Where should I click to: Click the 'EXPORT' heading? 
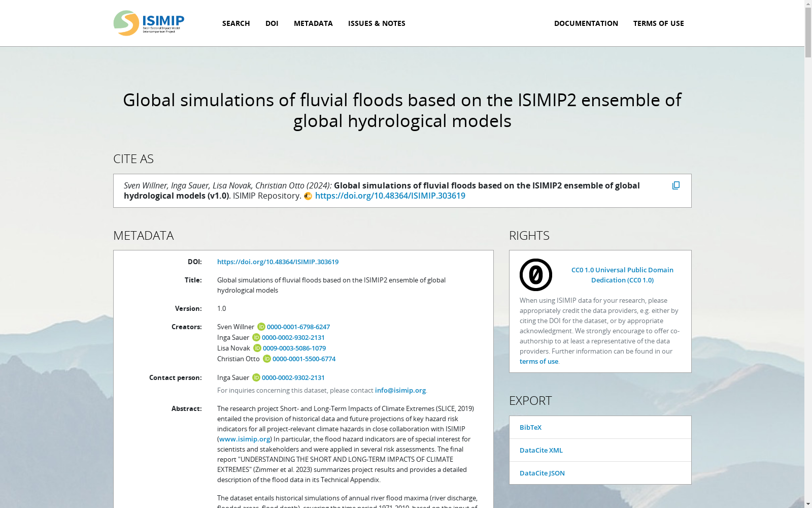(530, 401)
